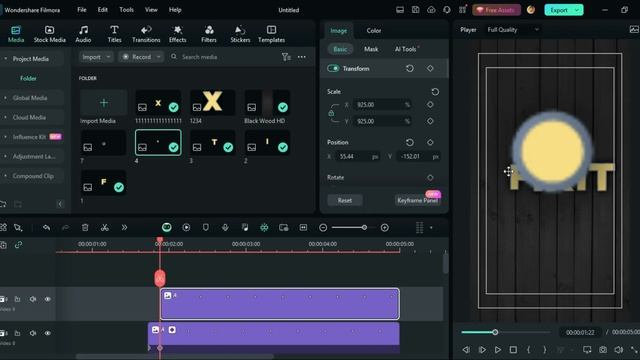This screenshot has height=360, width=640.
Task: Delete selected clip with trash icon
Action: (85, 227)
